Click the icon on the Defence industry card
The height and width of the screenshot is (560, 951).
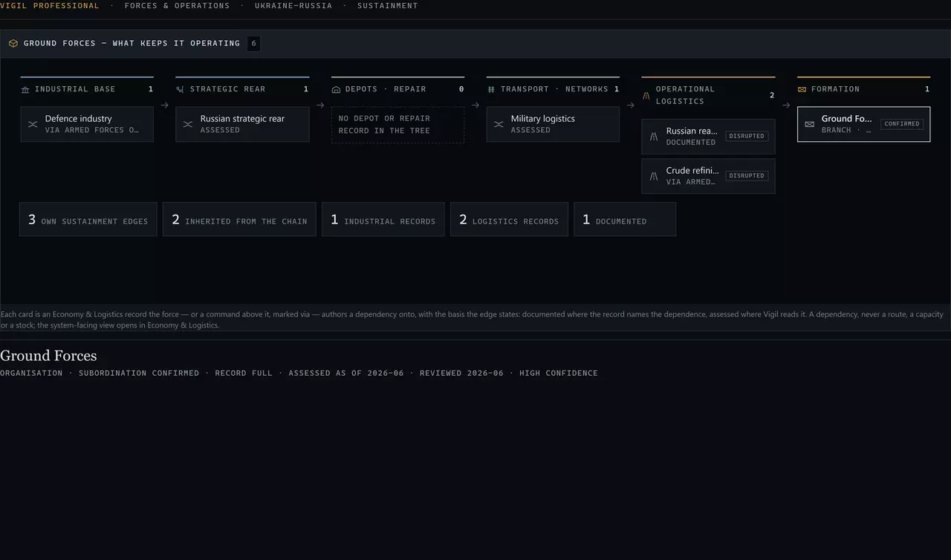tap(33, 124)
